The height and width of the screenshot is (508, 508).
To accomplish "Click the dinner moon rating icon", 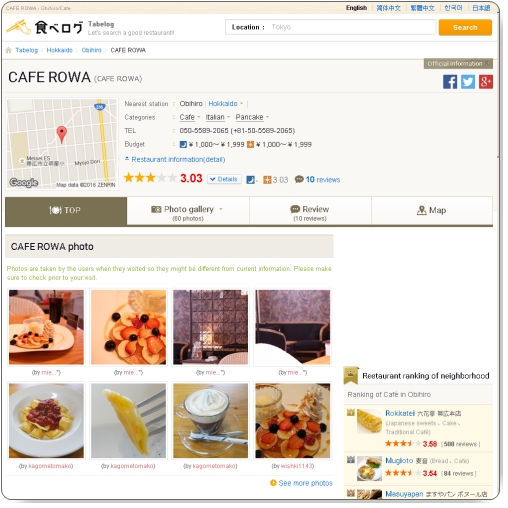I will point(250,180).
